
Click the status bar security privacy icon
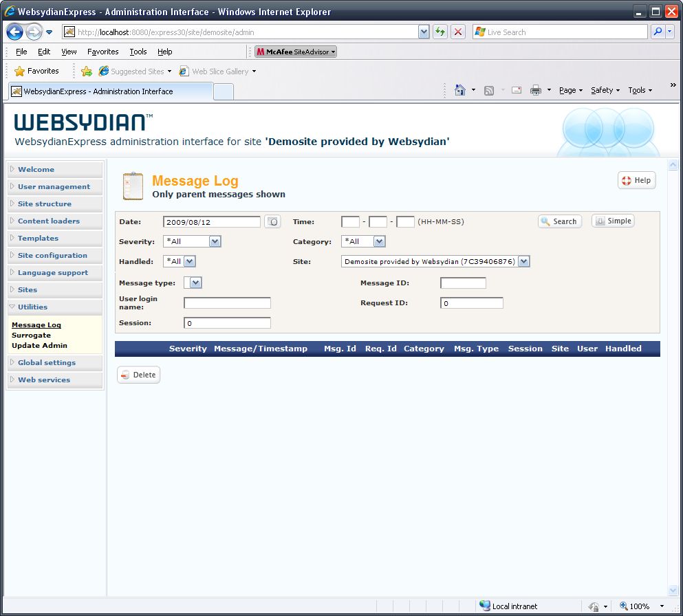[594, 606]
